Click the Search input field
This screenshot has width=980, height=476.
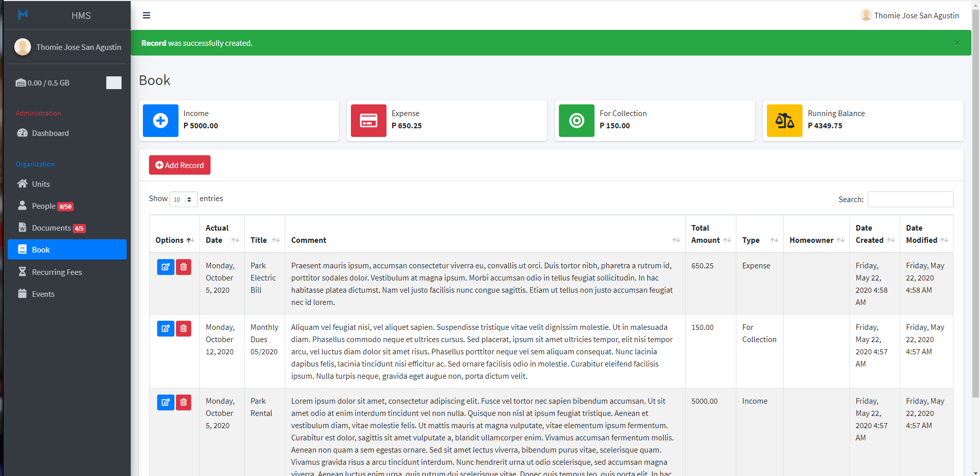(910, 199)
